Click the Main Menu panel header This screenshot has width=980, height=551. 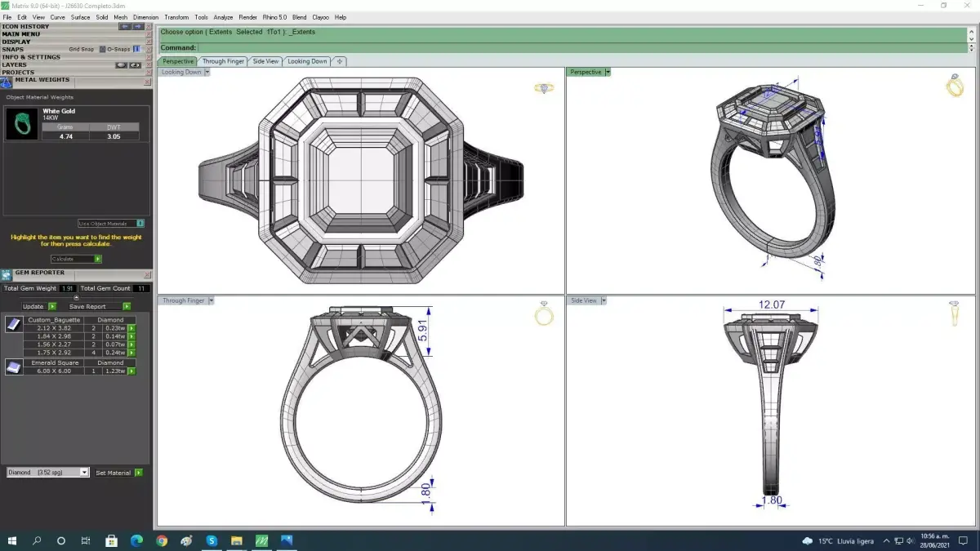(73, 33)
